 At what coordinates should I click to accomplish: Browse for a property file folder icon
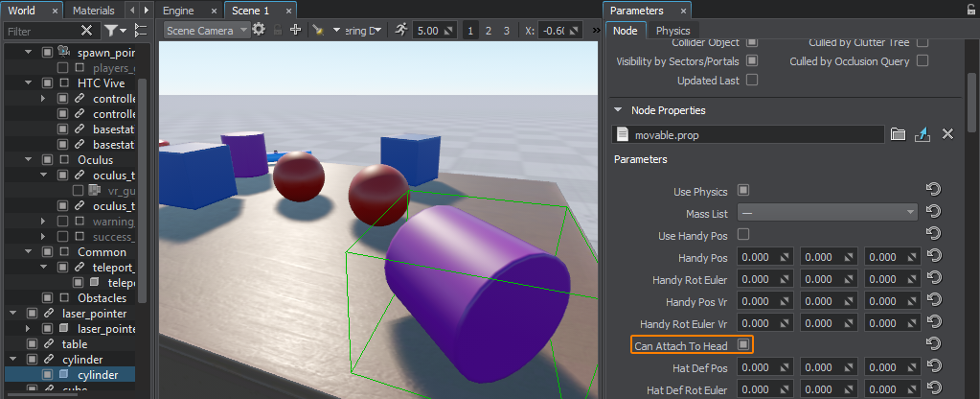coord(898,134)
